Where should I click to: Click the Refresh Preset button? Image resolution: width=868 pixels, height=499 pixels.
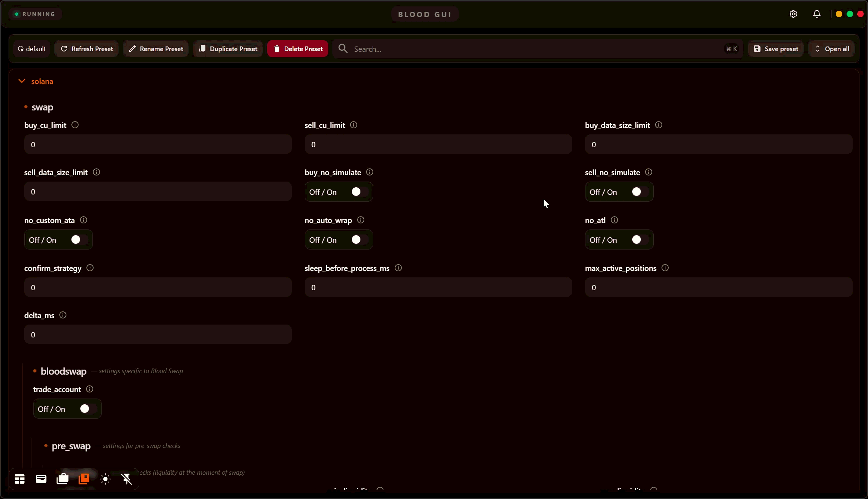point(87,49)
